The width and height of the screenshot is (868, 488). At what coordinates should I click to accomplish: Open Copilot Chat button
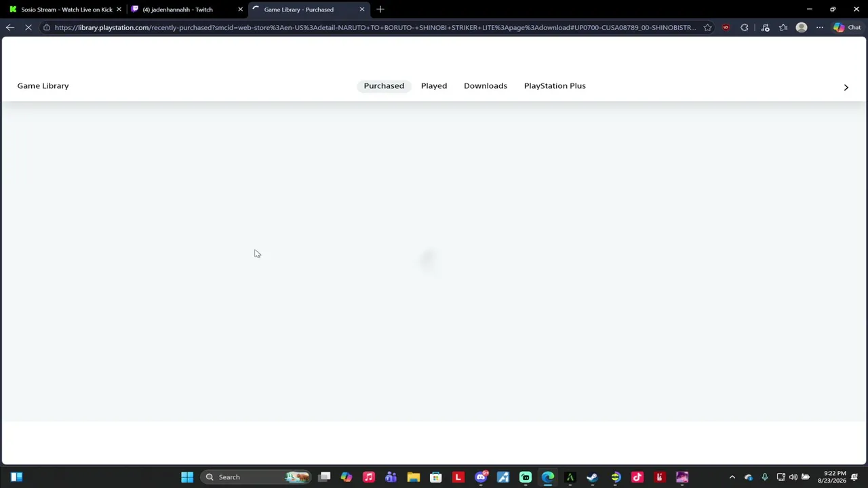(847, 28)
